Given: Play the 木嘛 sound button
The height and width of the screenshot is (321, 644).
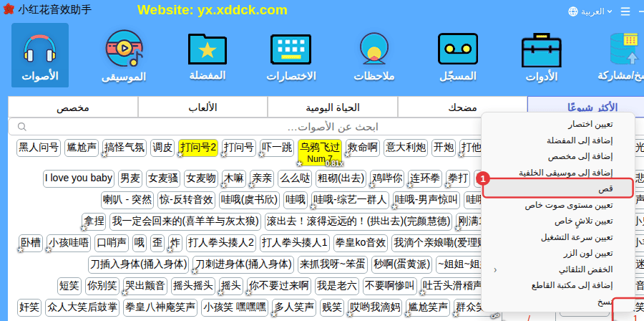Looking at the screenshot, I should click(x=234, y=178).
